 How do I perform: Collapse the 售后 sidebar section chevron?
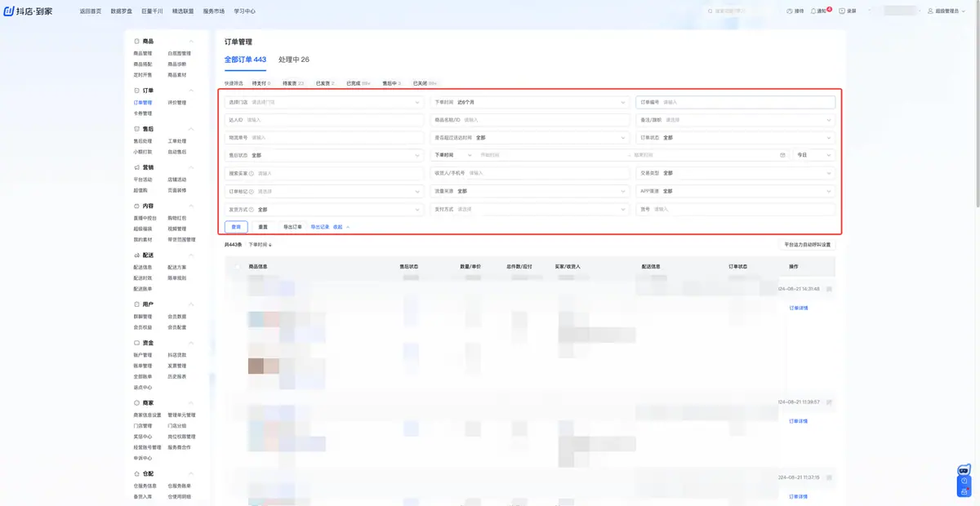click(x=192, y=129)
